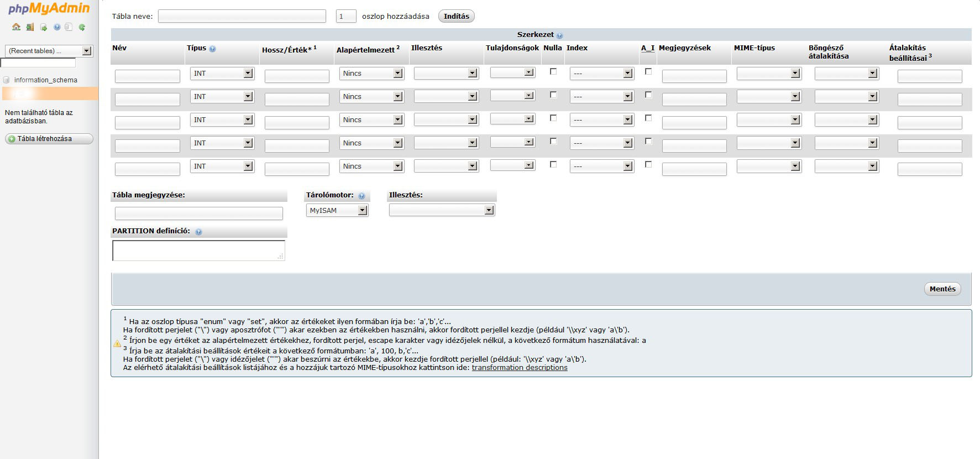This screenshot has width=980, height=459.
Task: Open Böngésző átalakítása dropdown in second row
Action: tap(846, 96)
